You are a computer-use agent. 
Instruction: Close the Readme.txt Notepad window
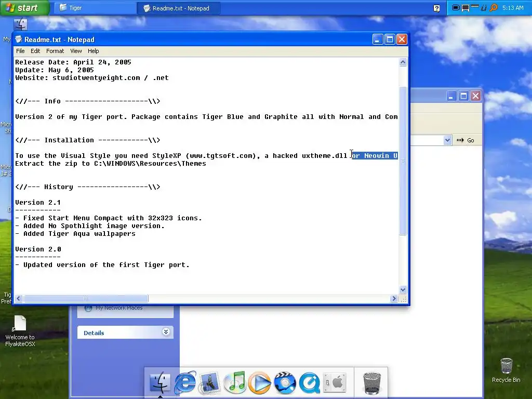pyautogui.click(x=402, y=39)
